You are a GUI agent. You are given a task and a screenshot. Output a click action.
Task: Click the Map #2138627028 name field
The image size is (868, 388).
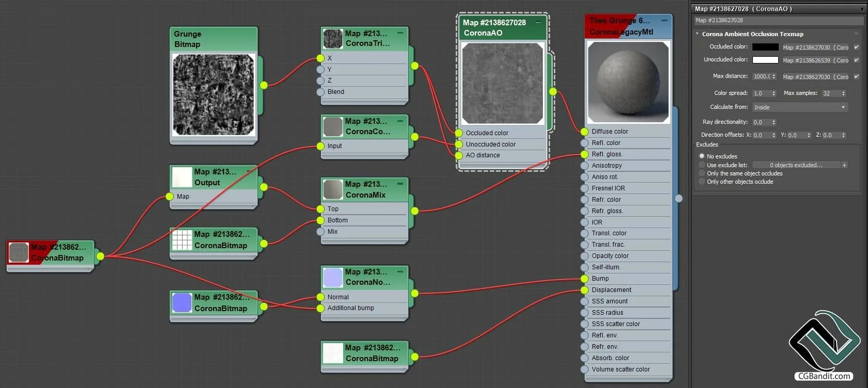pyautogui.click(x=778, y=20)
